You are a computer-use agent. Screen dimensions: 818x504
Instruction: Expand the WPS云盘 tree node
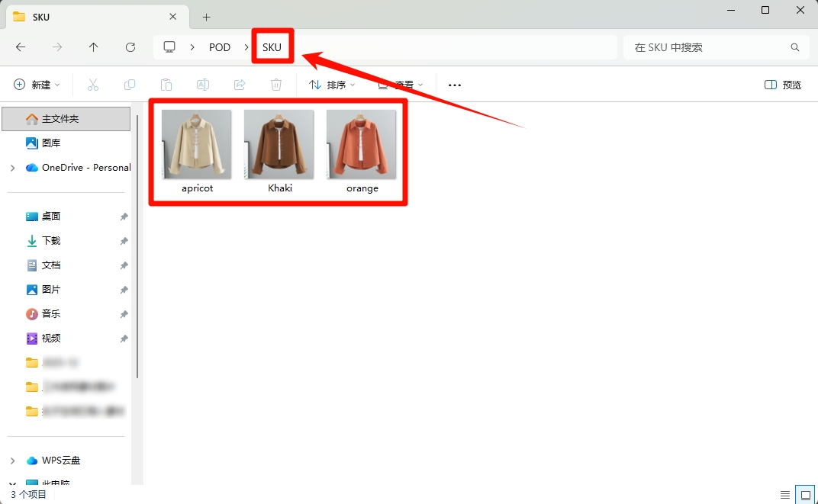[12, 461]
